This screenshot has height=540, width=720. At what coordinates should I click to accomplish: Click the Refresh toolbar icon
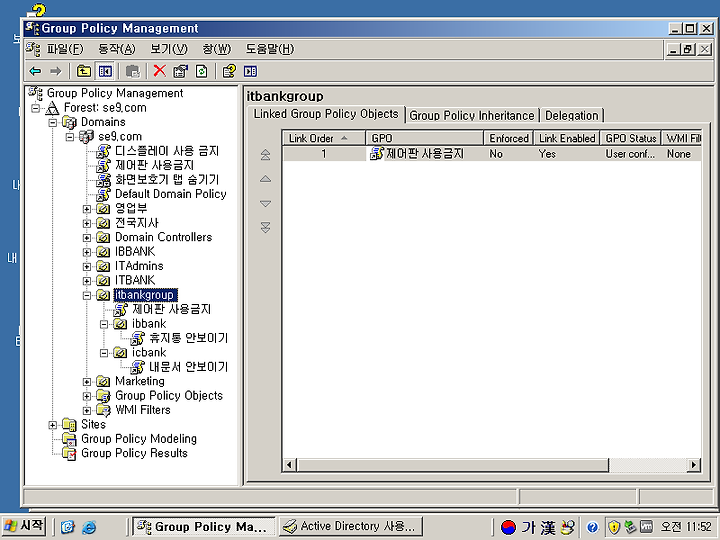pyautogui.click(x=202, y=71)
